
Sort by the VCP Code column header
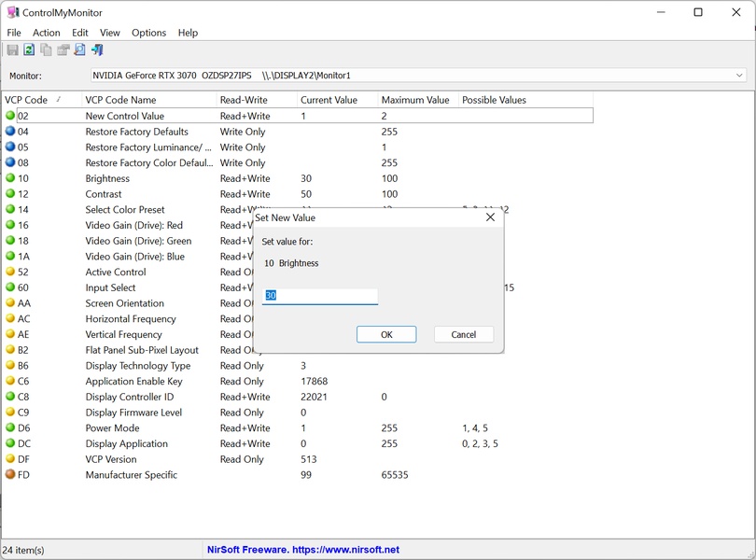(x=26, y=100)
